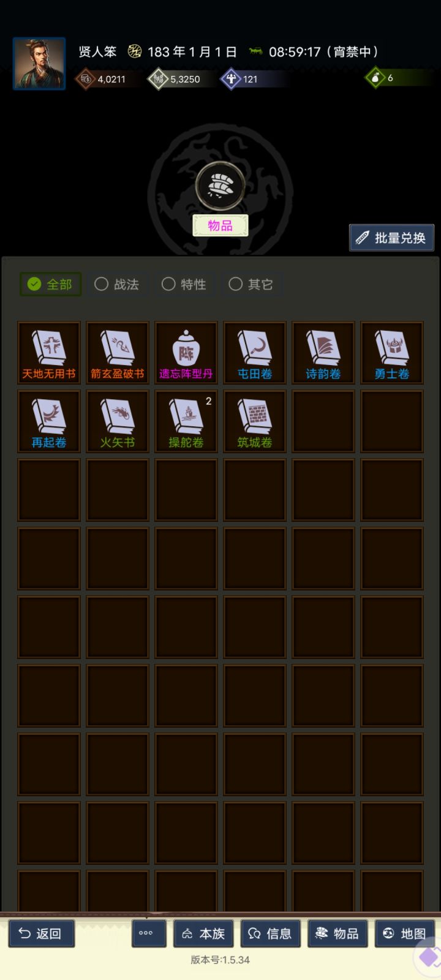Switch filter to 特性

[x=184, y=284]
